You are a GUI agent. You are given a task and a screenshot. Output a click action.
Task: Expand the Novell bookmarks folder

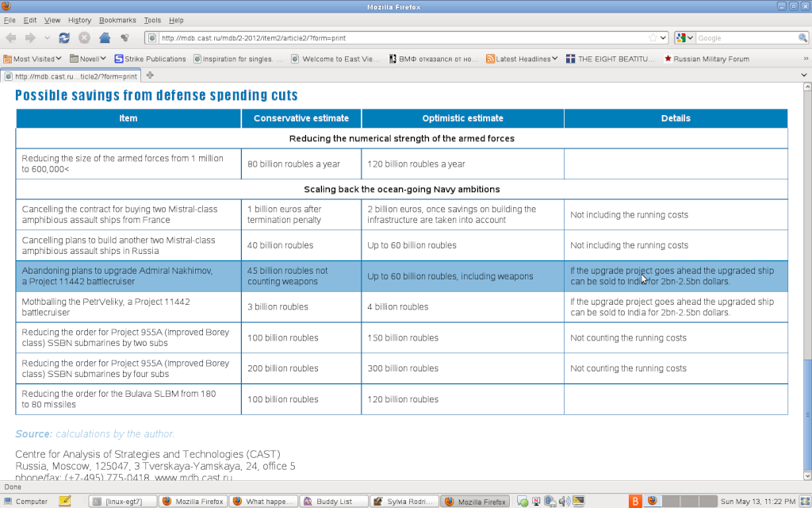(x=87, y=59)
